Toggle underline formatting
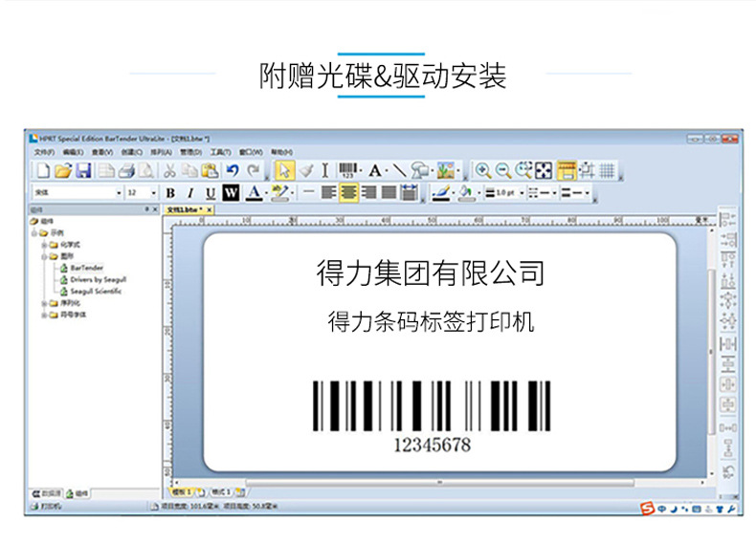This screenshot has width=756, height=545. [211, 193]
